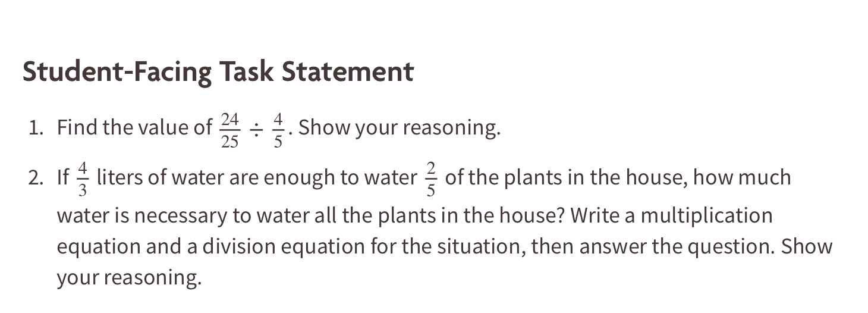This screenshot has width=868, height=313.
Task: Click the fraction 4/3 in problem 2
Action: (83, 181)
